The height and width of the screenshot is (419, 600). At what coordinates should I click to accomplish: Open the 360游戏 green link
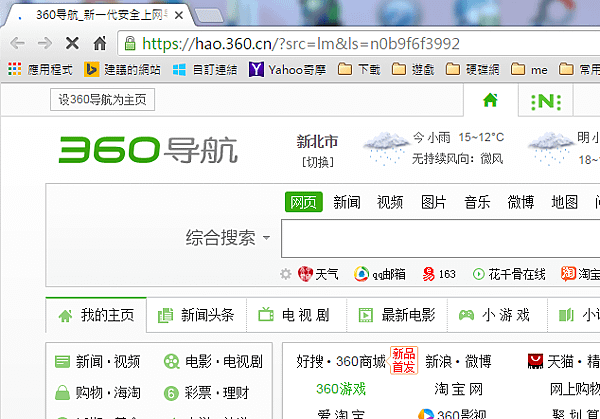341,389
